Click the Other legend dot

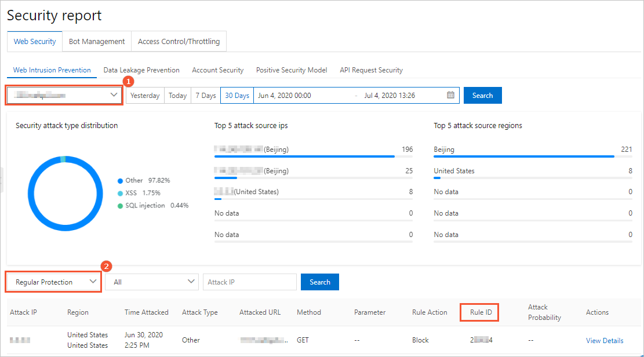pos(121,181)
